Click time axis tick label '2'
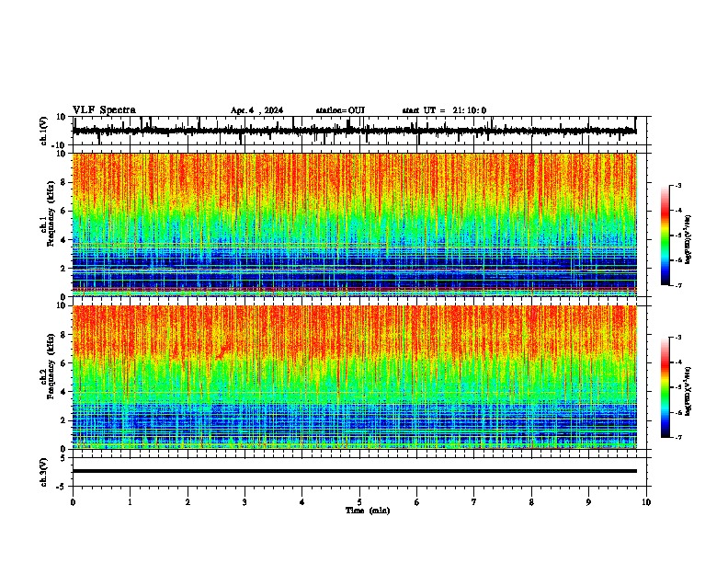This screenshot has height=563, width=728. pyautogui.click(x=188, y=502)
